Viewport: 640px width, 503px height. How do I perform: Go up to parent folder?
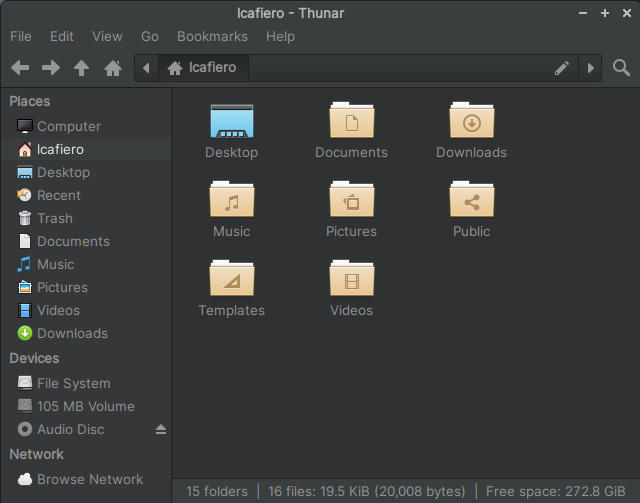pyautogui.click(x=82, y=68)
